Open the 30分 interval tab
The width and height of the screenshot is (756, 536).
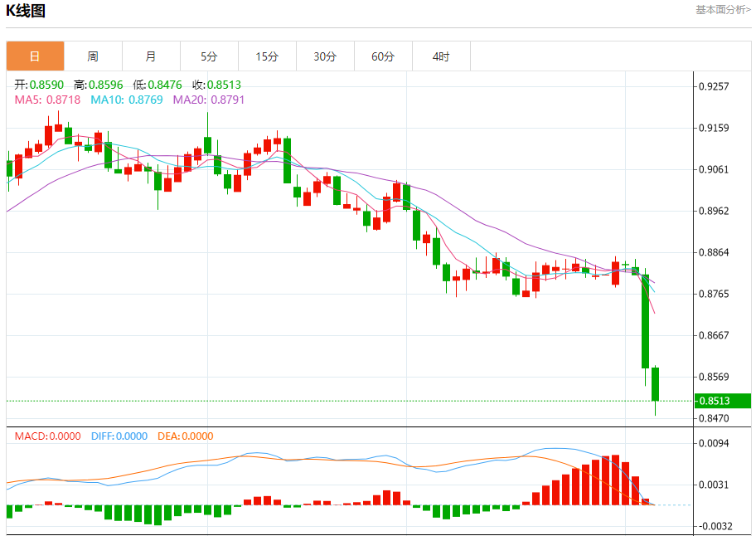(325, 56)
